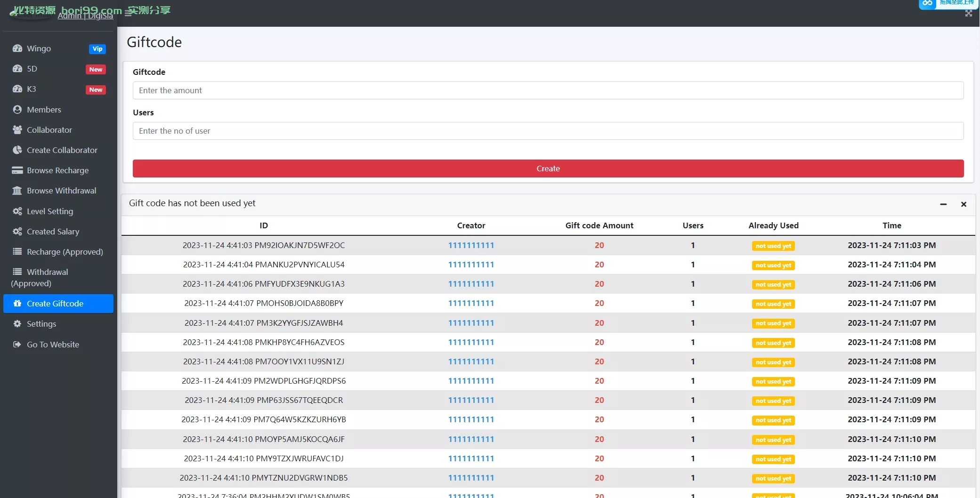
Task: Close the gift code table panel
Action: [x=964, y=204]
